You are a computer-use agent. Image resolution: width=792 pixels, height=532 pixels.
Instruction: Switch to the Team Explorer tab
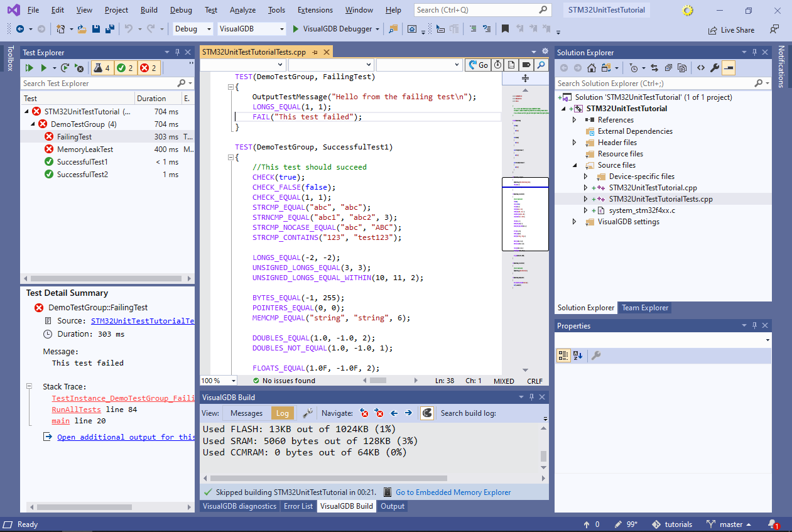click(645, 308)
